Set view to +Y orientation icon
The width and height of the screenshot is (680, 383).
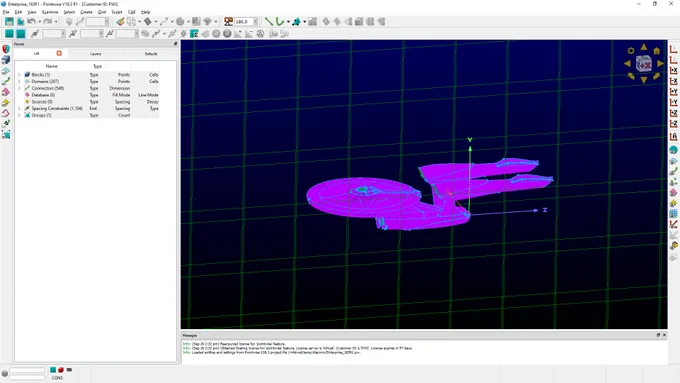(673, 92)
